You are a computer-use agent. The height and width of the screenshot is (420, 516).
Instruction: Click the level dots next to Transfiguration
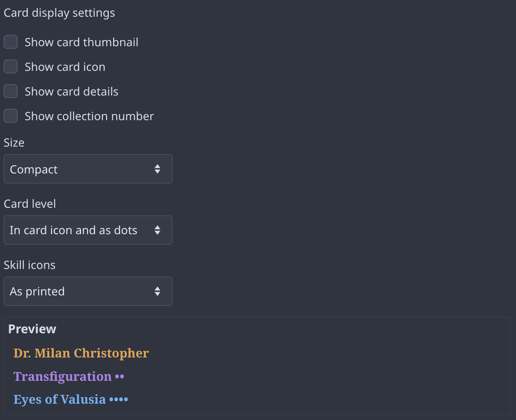pyautogui.click(x=119, y=377)
